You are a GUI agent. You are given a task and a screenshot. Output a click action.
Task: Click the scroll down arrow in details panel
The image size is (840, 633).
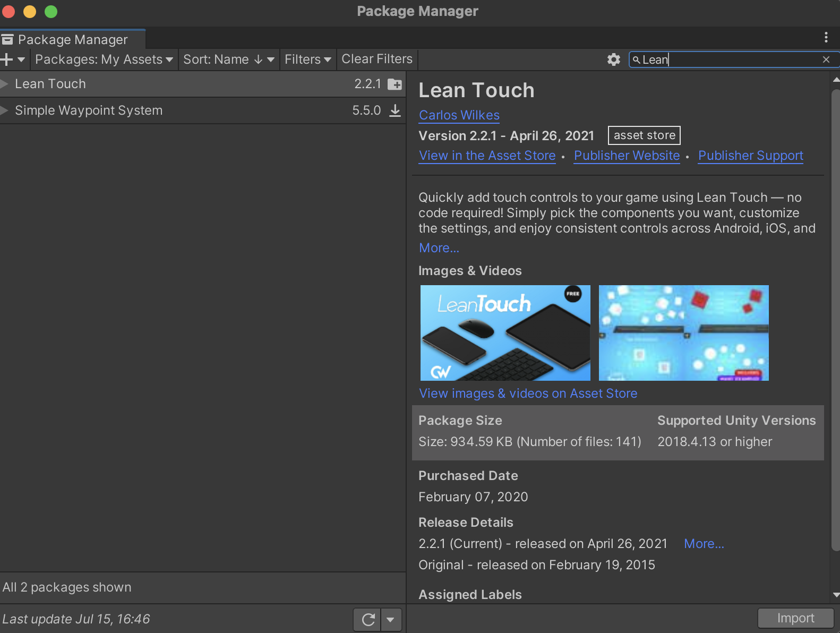tap(836, 595)
